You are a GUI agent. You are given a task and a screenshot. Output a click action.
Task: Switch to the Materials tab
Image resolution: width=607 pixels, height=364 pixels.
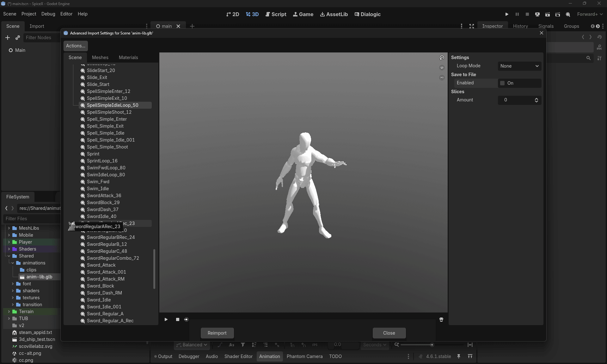coord(128,58)
